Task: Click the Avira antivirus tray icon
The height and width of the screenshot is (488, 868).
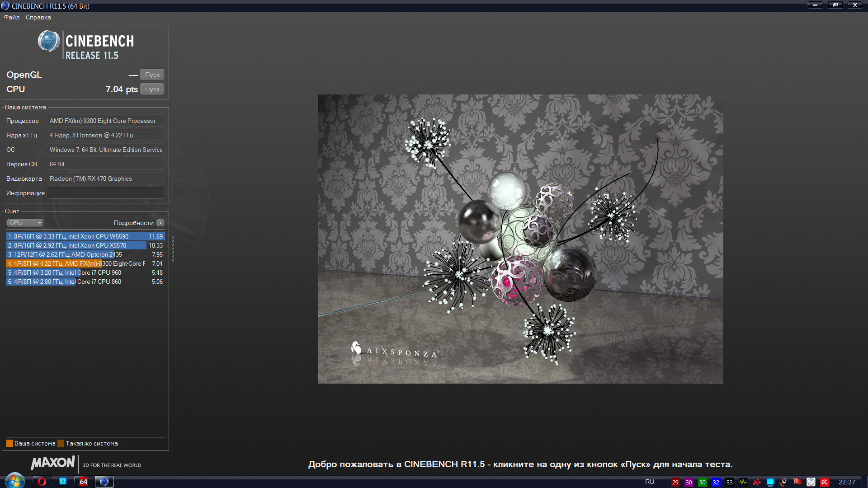Action: pos(825,482)
